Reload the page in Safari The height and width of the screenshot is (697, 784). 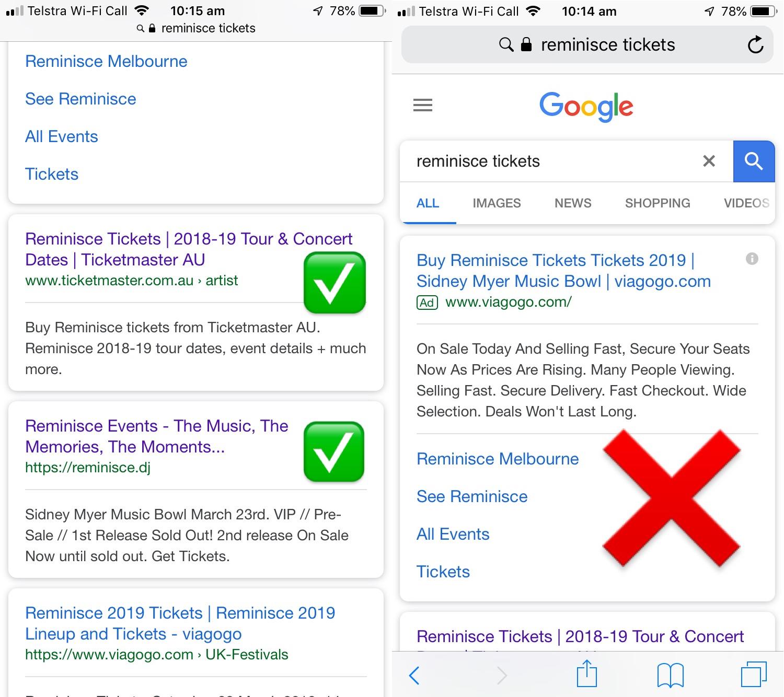click(x=755, y=45)
